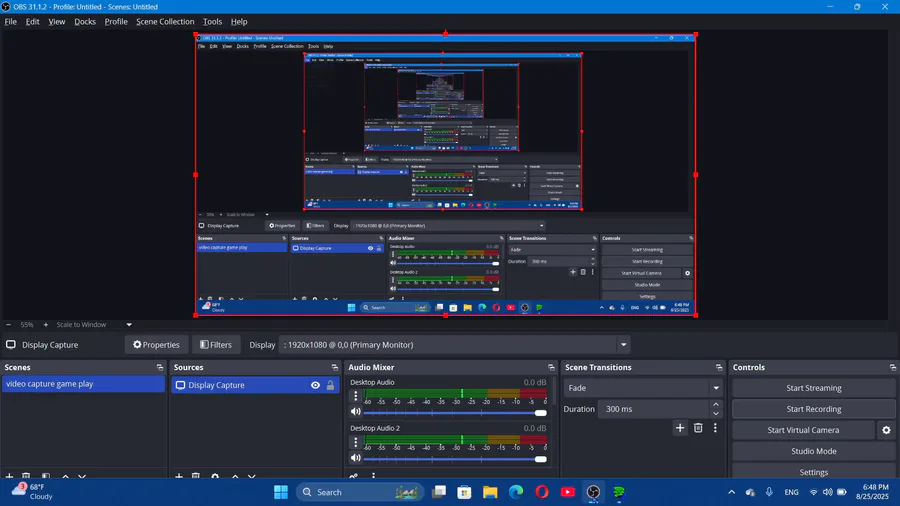This screenshot has height=506, width=900.
Task: Pop out the Scene Transitions dock
Action: [x=719, y=367]
